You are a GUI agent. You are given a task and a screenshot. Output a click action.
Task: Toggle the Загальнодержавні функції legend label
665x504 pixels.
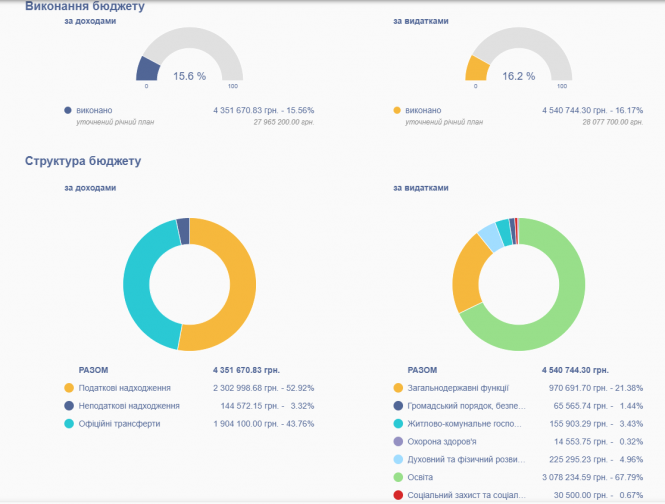coord(458,387)
